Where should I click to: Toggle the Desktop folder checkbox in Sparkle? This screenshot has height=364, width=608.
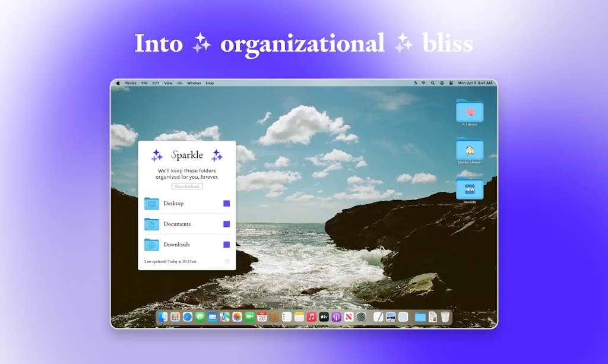[x=226, y=204]
